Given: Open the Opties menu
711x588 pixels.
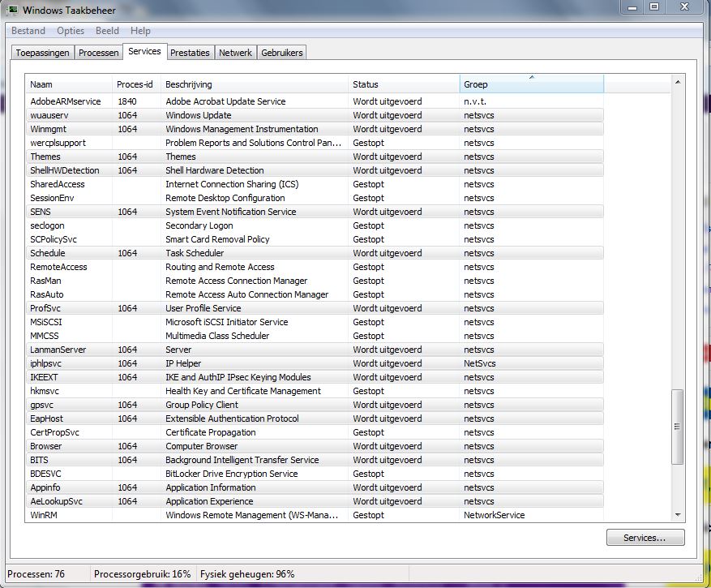Looking at the screenshot, I should coord(71,31).
